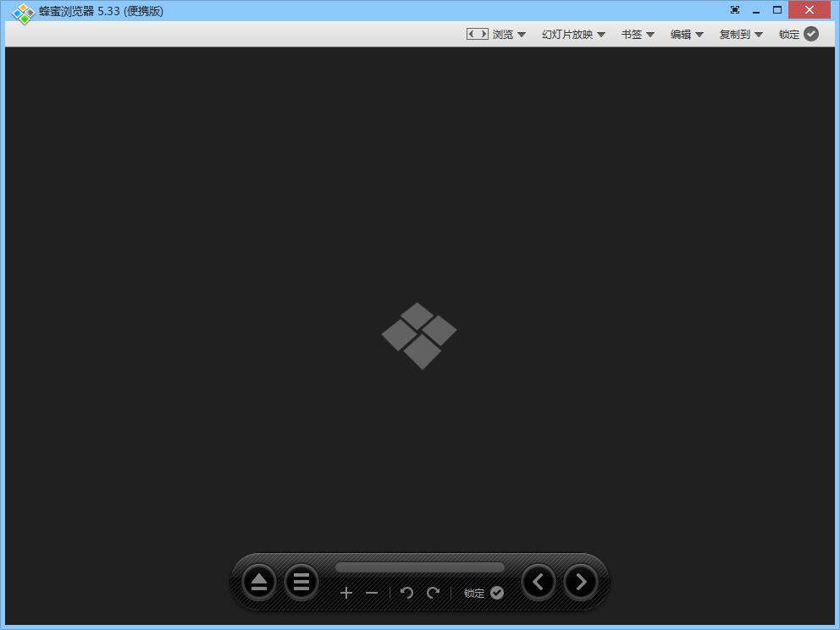Rotate image clockwise

coord(434,593)
